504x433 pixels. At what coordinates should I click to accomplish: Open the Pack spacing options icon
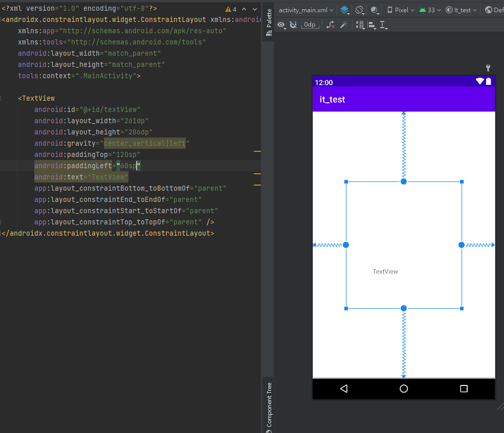(360, 25)
